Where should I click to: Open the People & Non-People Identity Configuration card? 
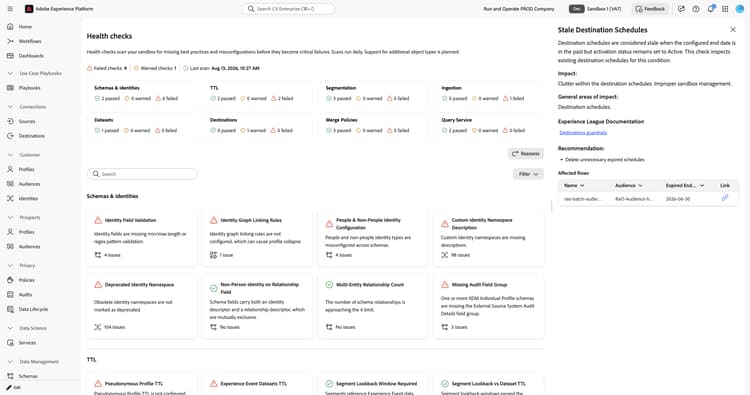coord(373,238)
